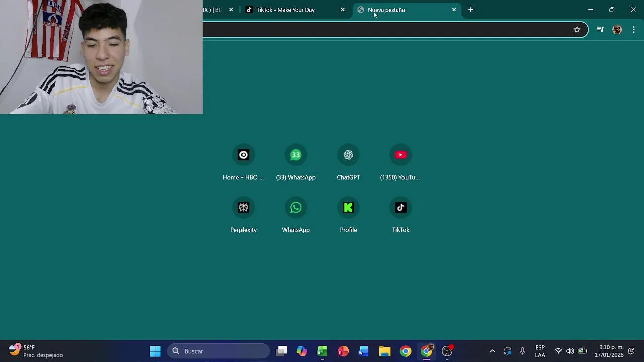
Task: Open the Chrome profile avatar
Action: (x=617, y=30)
